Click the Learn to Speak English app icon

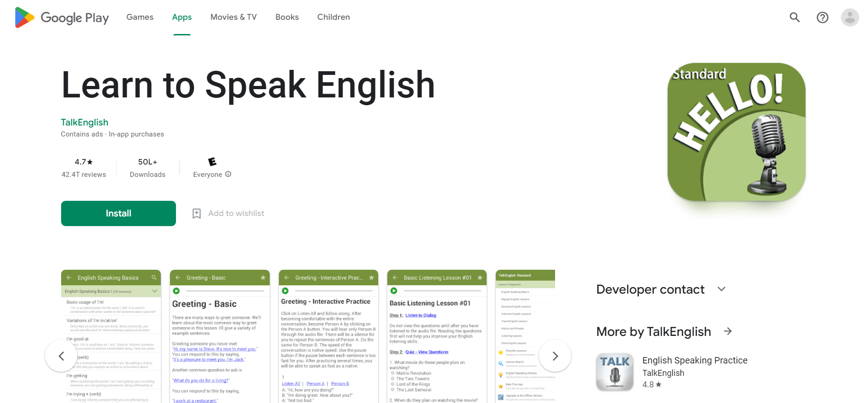pos(736,132)
